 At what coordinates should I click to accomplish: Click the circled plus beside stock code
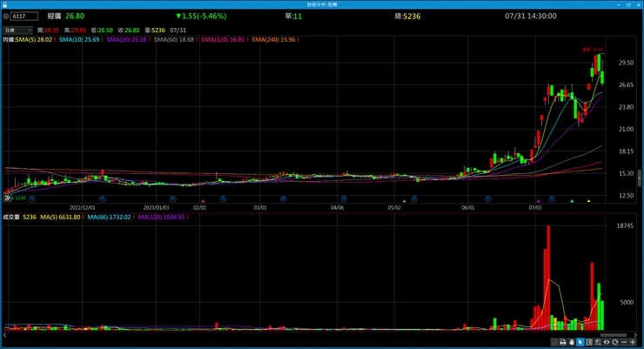[6, 16]
